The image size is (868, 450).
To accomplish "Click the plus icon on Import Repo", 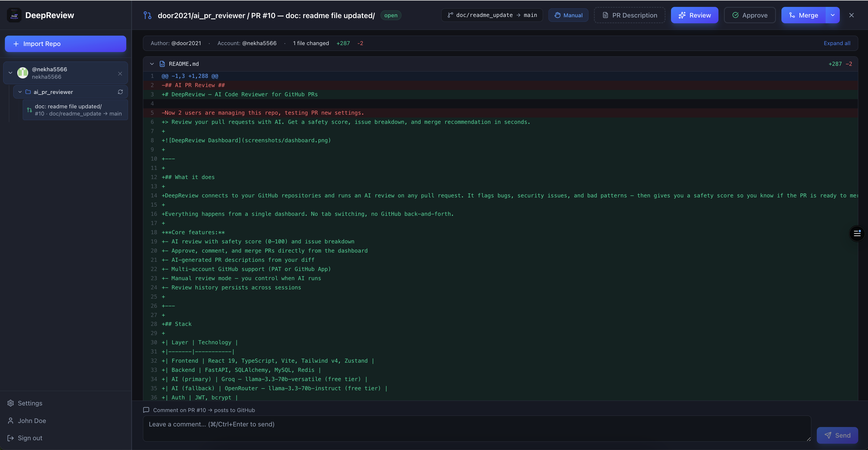I will 16,44.
